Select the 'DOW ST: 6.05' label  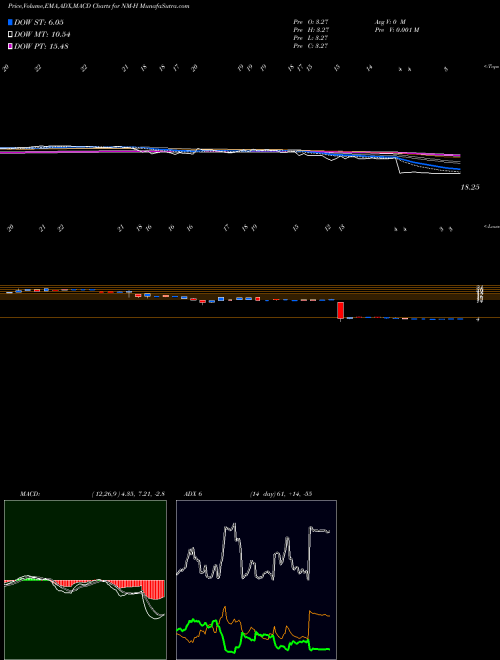click(39, 22)
